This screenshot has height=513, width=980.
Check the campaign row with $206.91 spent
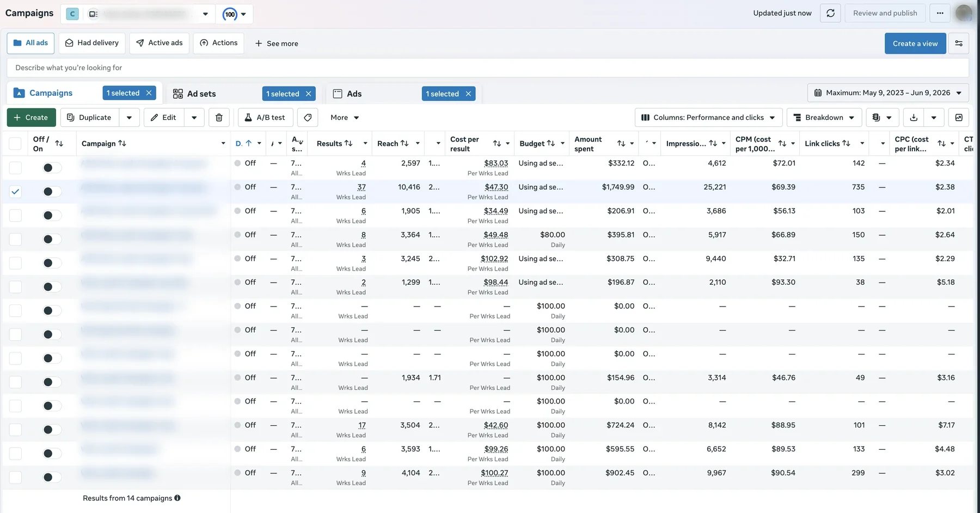coord(15,215)
